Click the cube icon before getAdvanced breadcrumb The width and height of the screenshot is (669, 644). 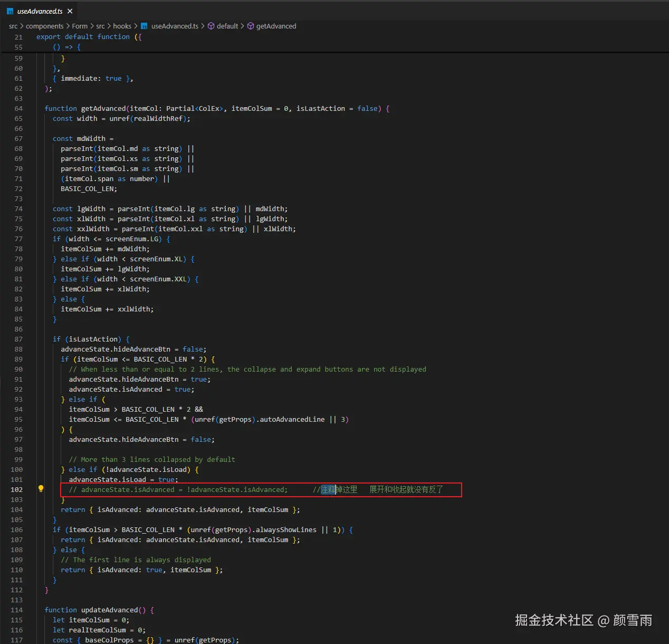(x=251, y=26)
